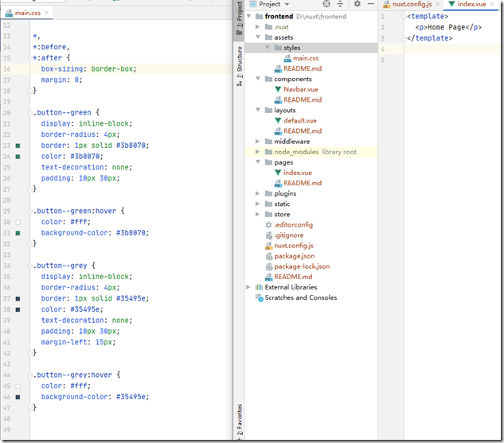The image size is (504, 443).
Task: Select .editorconfig file
Action: pyautogui.click(x=294, y=225)
